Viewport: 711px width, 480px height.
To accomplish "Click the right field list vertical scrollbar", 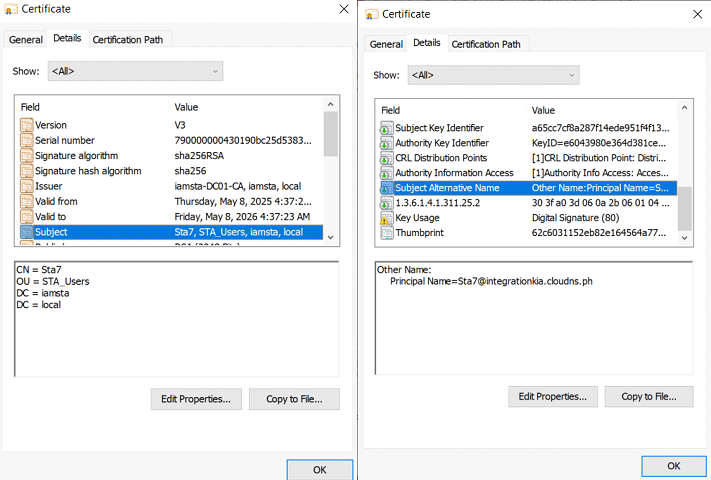I will pos(685,170).
